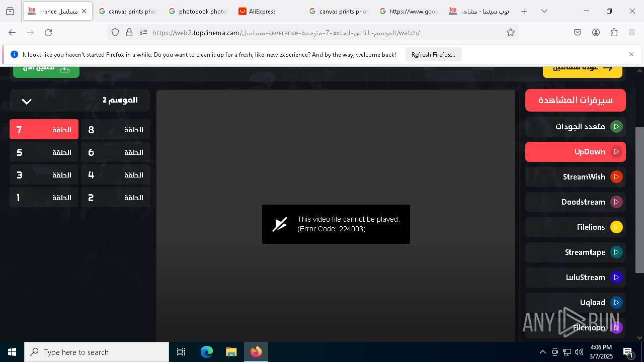Viewport: 644px width, 362px height.
Task: Choose the multi-quality server play icon
Action: [x=616, y=127]
